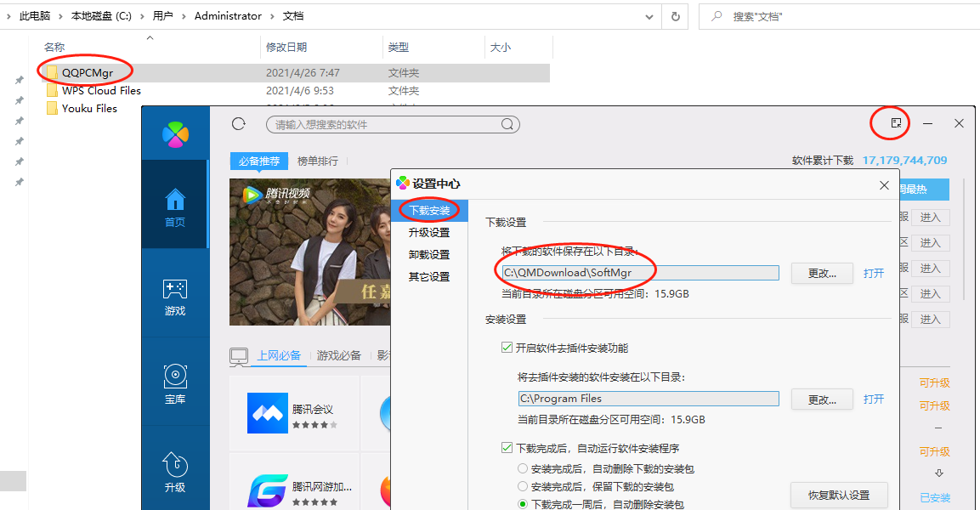The height and width of the screenshot is (510, 980).
Task: Click Administrator in the Explorer breadcrumb
Action: pyautogui.click(x=228, y=16)
